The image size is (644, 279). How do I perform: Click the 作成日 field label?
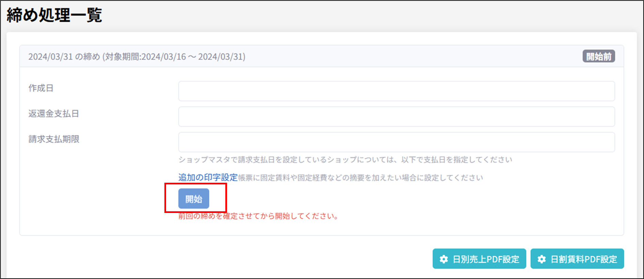point(41,88)
